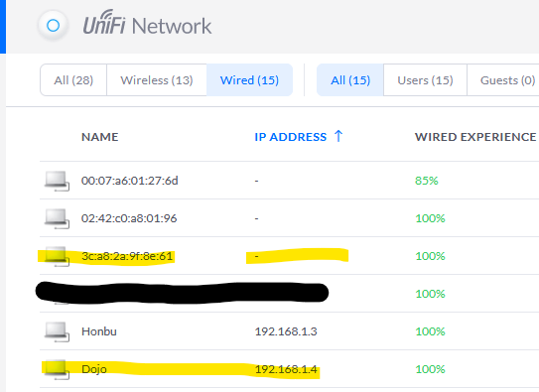Select the Wired (15) filter

249,80
